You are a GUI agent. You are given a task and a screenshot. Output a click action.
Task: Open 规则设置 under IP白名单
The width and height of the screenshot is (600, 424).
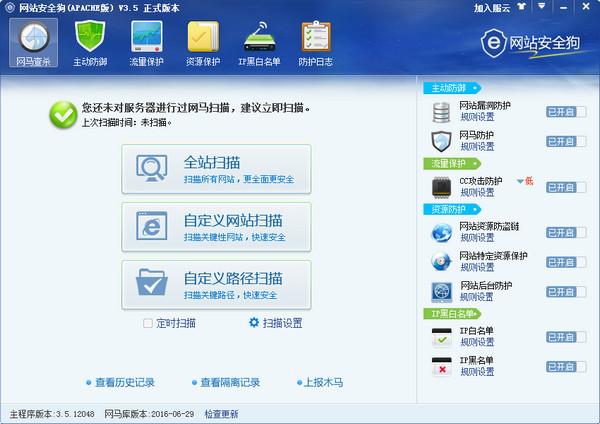click(477, 342)
